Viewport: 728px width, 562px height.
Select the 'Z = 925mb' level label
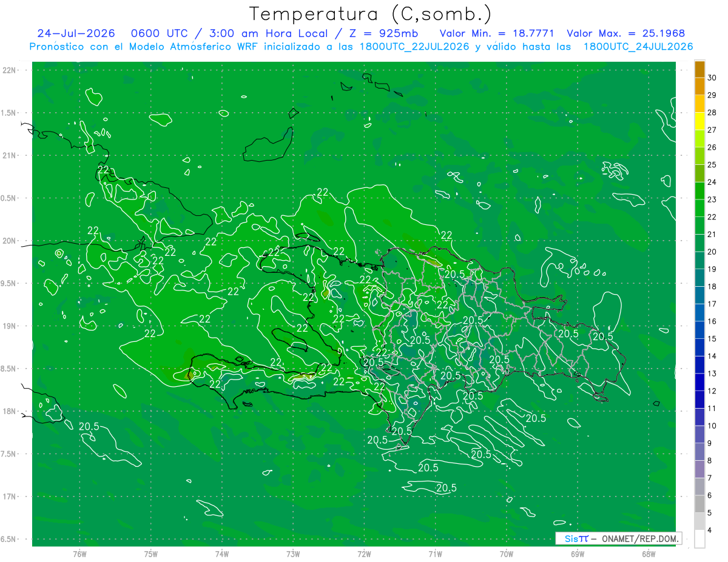[x=382, y=33]
